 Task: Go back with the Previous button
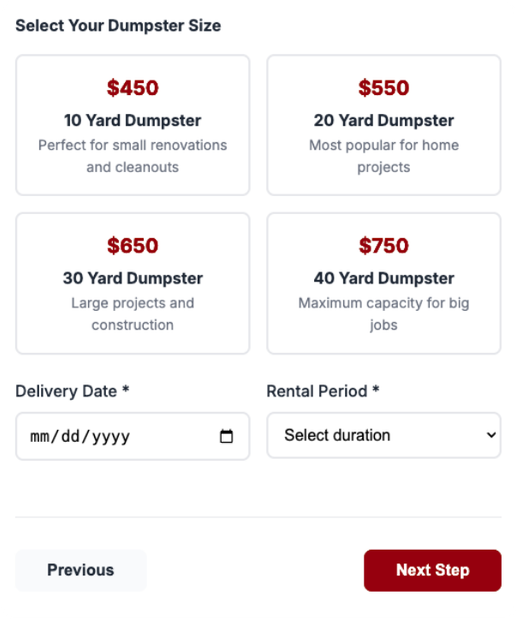point(81,570)
